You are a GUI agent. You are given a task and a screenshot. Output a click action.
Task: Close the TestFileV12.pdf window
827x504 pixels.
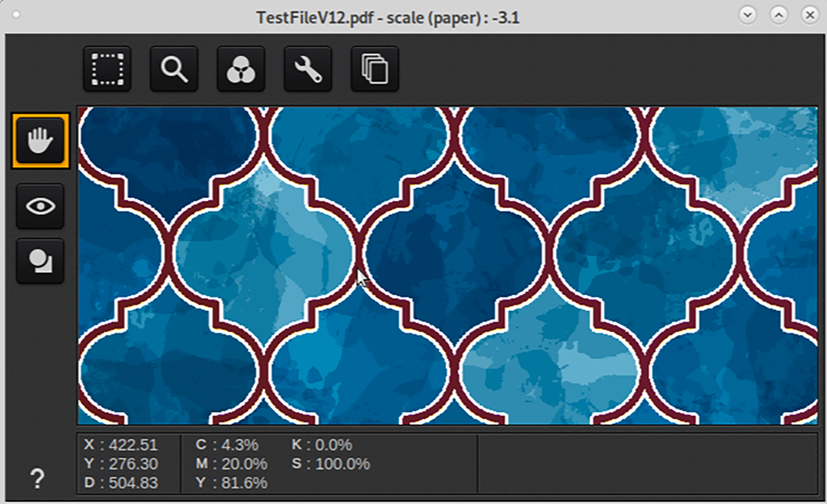click(809, 15)
